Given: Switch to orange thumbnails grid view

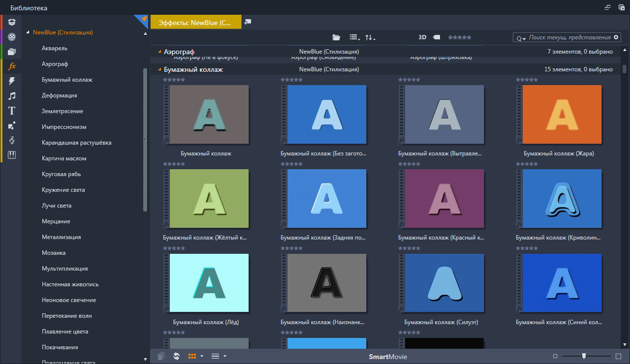Looking at the screenshot, I should [192, 356].
